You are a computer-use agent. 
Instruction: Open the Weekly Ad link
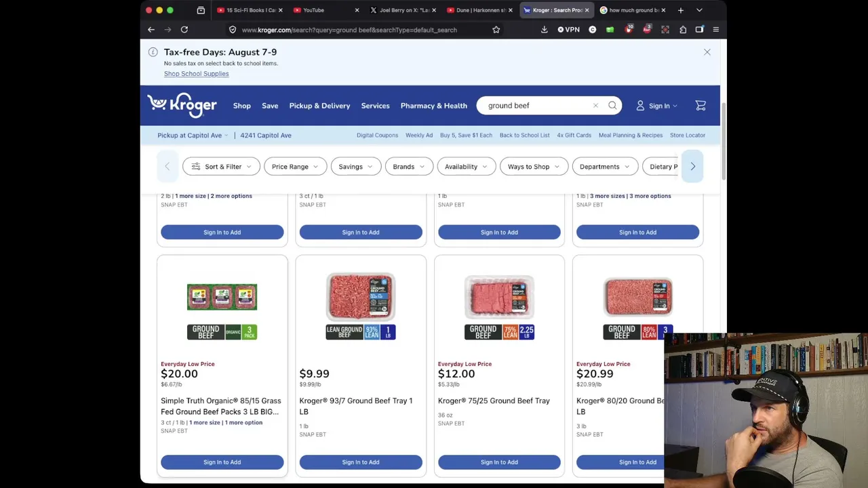pos(419,136)
